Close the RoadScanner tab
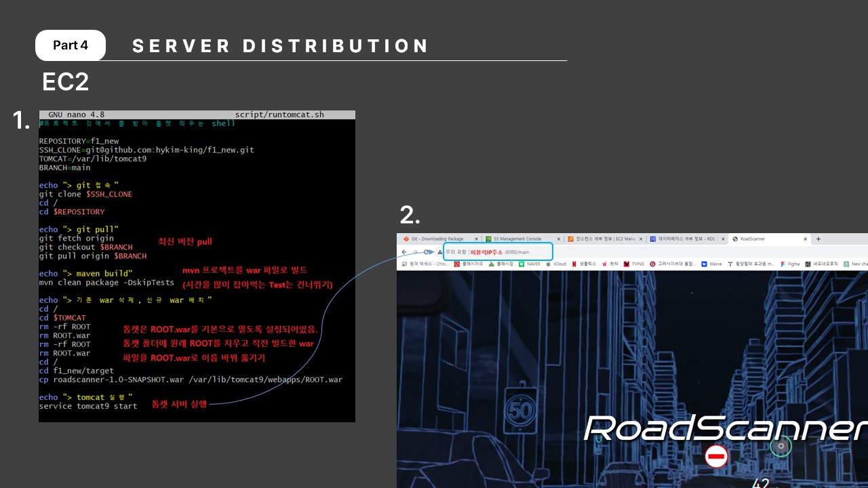The width and height of the screenshot is (868, 488). (805, 239)
